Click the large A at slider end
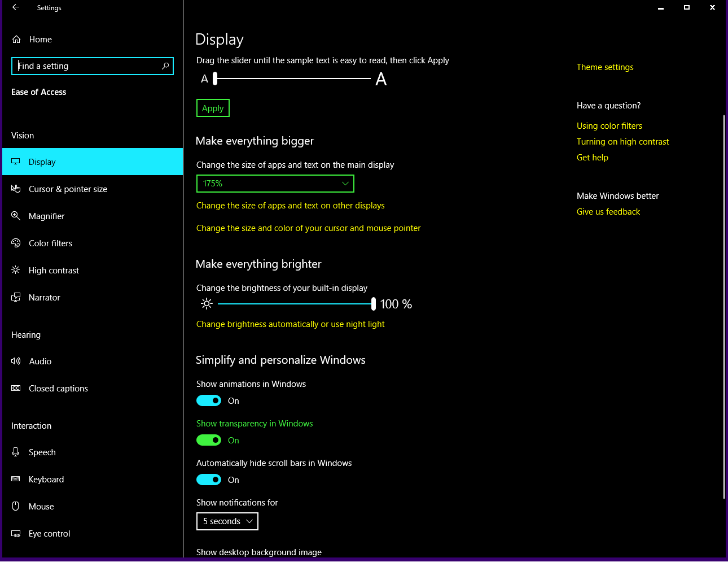The height and width of the screenshot is (562, 728). (381, 79)
